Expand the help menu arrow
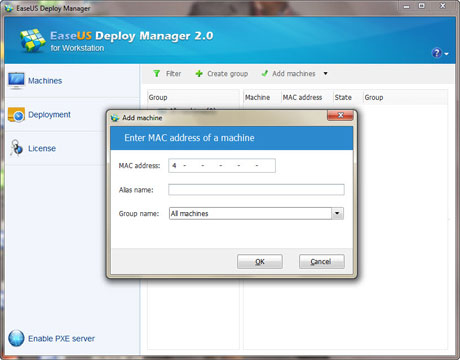This screenshot has width=460, height=360. pyautogui.click(x=446, y=54)
